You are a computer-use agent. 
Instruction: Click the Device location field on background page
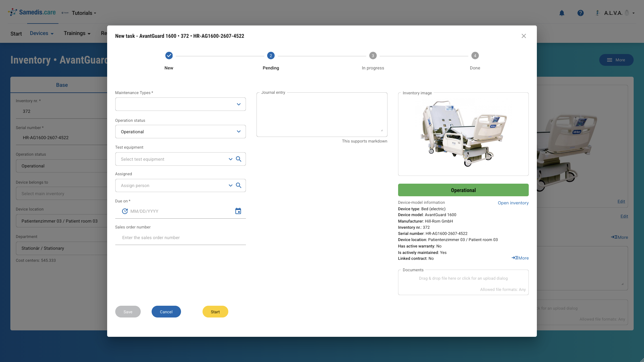point(62,221)
